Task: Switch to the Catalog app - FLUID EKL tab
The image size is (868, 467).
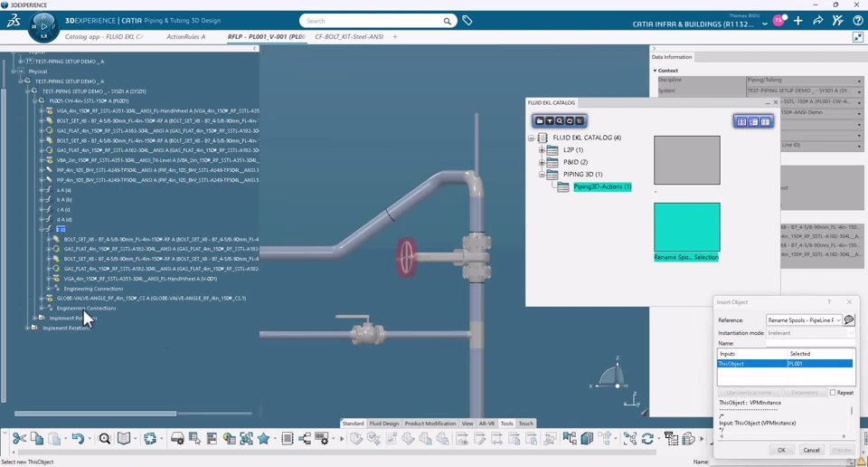Action: (104, 36)
